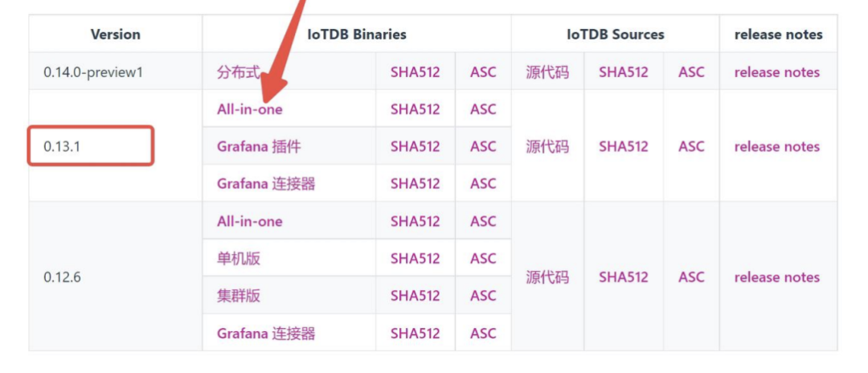Open release notes for version 0.13.1
The width and height of the screenshot is (868, 373).
click(776, 146)
